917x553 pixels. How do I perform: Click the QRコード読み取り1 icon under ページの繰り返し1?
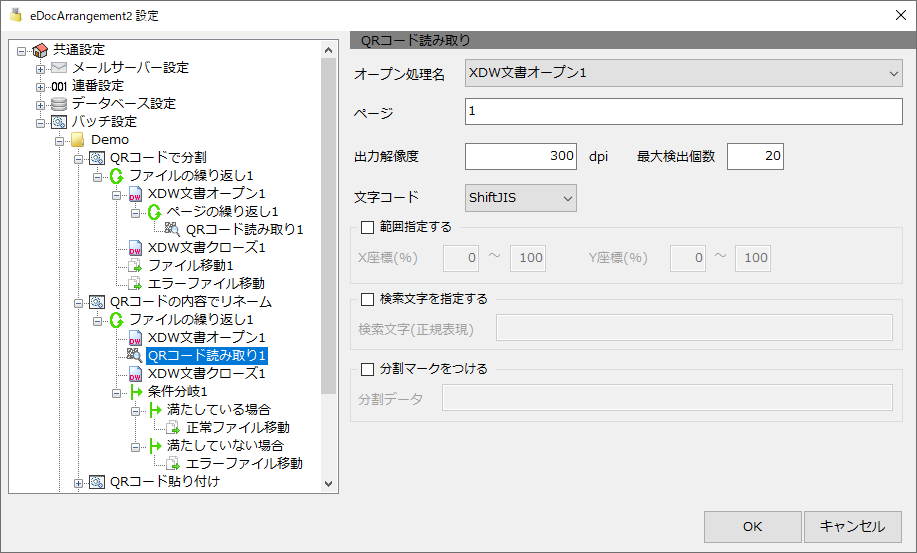coord(172,230)
